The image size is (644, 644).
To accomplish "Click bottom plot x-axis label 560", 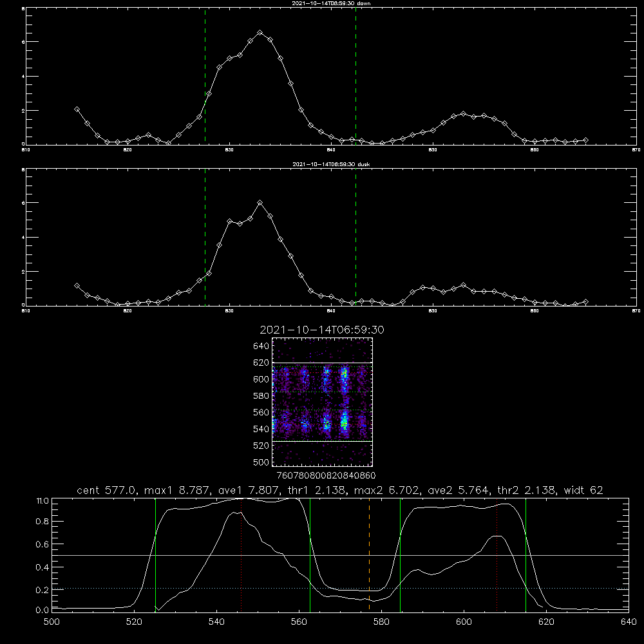I will [299, 622].
